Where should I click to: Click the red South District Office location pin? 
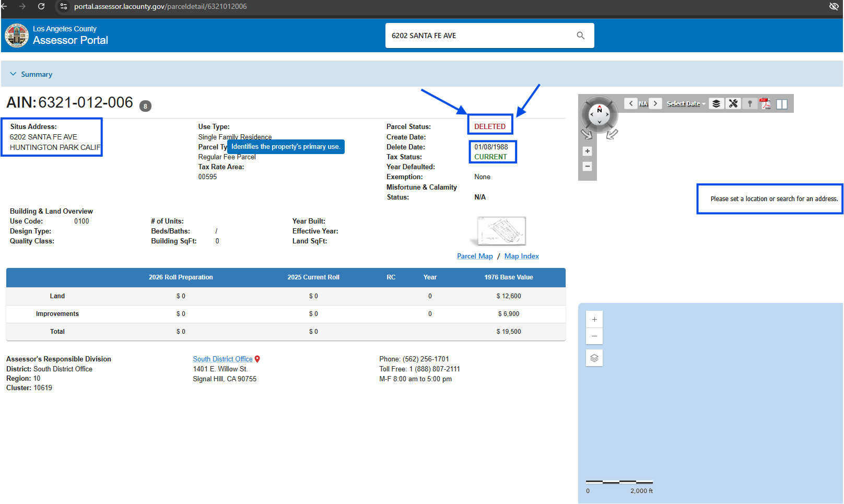[x=257, y=359]
